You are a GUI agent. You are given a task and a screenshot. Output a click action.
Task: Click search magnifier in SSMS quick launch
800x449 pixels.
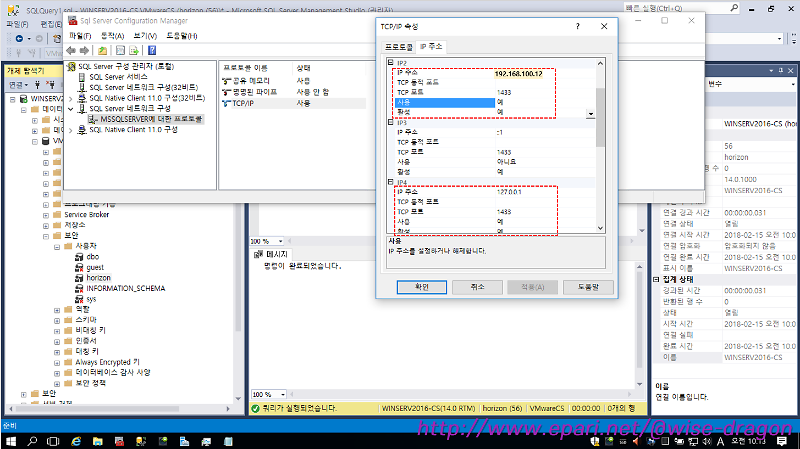click(x=734, y=8)
